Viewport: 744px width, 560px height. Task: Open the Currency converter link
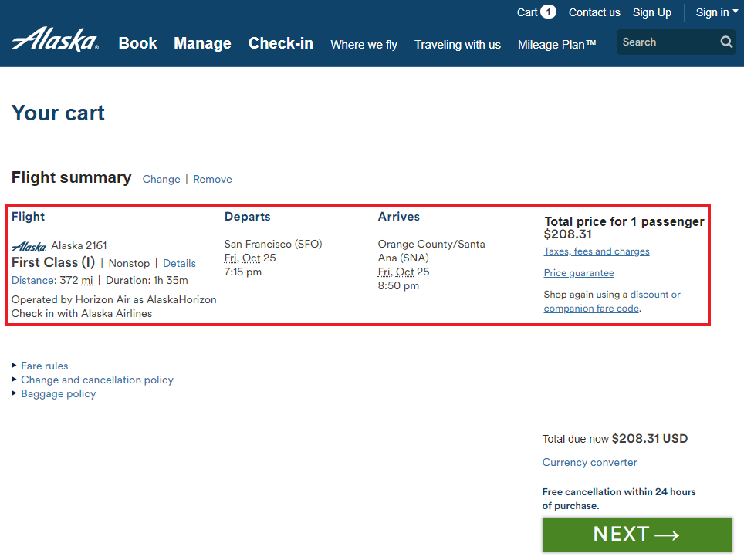click(590, 462)
